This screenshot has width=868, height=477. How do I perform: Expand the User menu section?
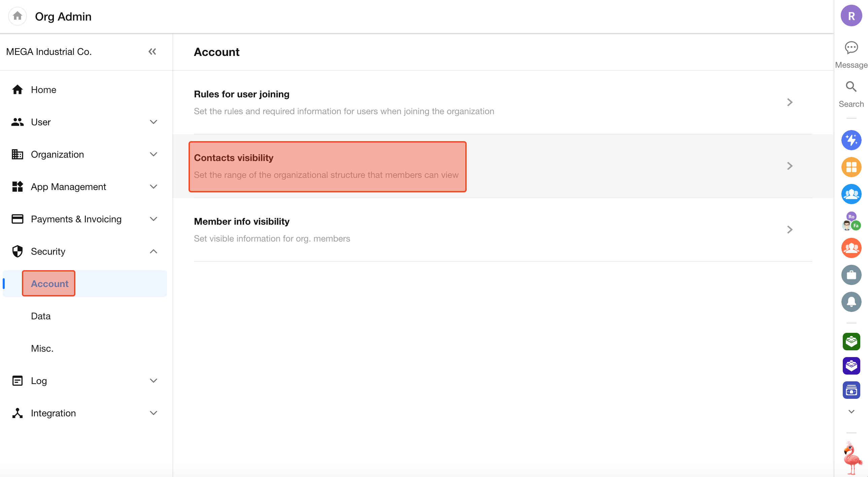pos(153,122)
